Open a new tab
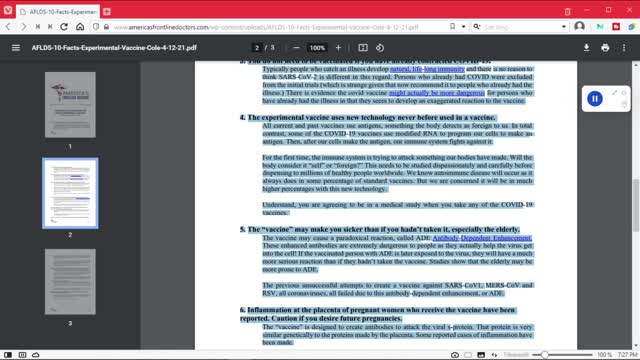Viewport: 640px width, 360px height. coord(107,12)
